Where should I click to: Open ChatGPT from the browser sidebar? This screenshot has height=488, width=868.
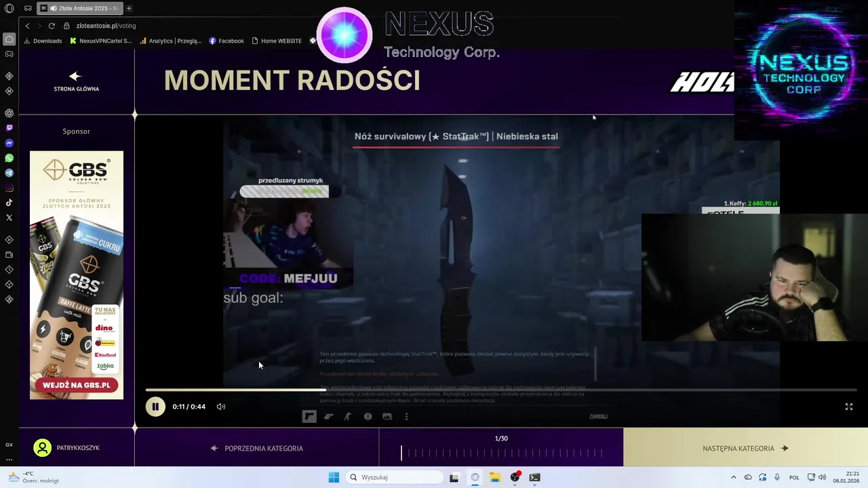[9, 113]
